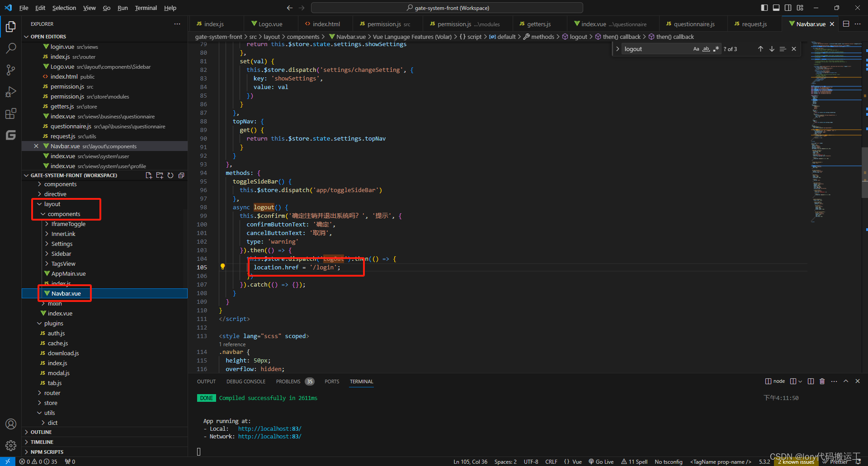Collapse all folders in Explorer
Viewport: 868px width, 466px height.
(x=181, y=175)
